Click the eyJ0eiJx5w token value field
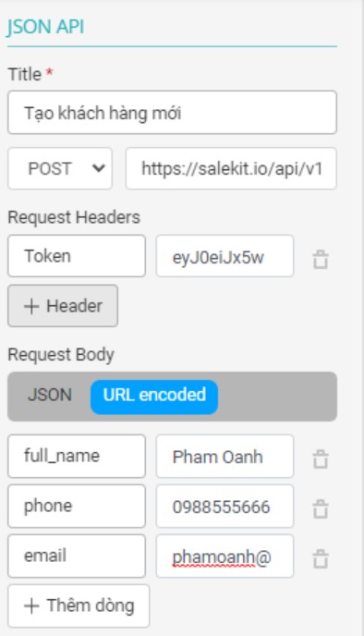Viewport: 364px width, 636px height. [x=225, y=256]
